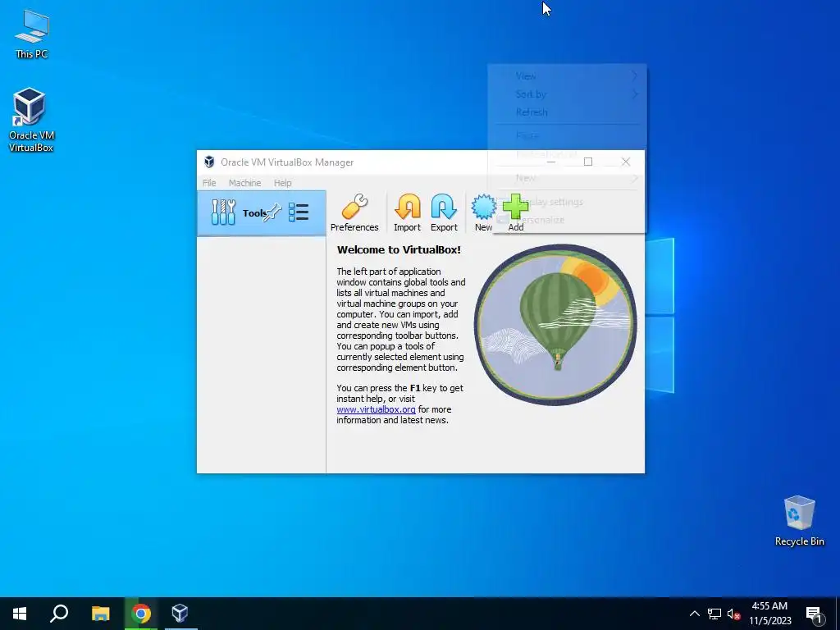This screenshot has height=630, width=840.
Task: Choose View in the desktop context menu
Action: pyautogui.click(x=567, y=76)
